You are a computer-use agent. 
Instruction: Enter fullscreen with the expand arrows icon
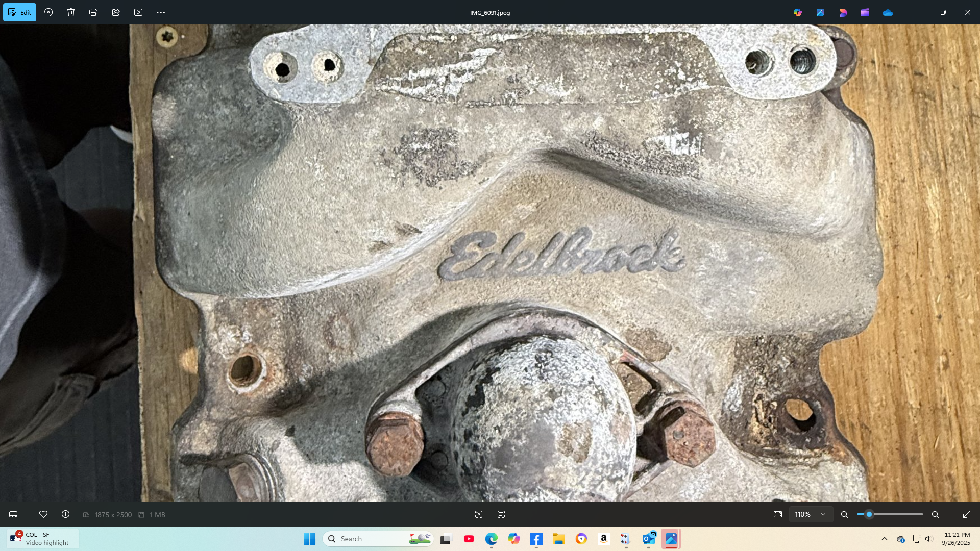(967, 515)
